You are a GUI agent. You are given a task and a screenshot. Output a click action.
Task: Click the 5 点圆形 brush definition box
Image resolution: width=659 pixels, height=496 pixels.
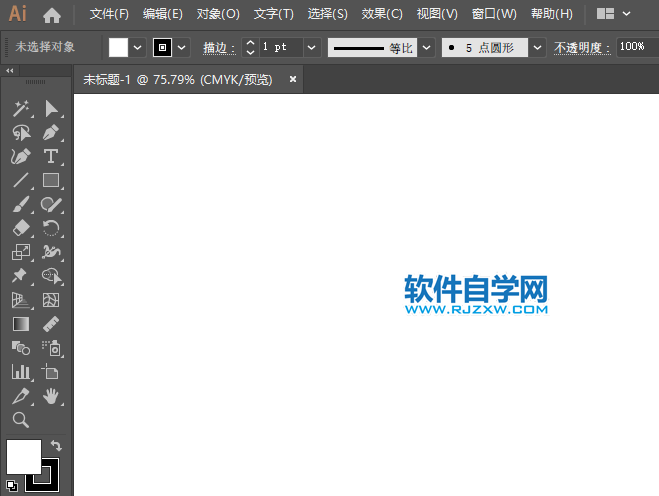pyautogui.click(x=485, y=47)
